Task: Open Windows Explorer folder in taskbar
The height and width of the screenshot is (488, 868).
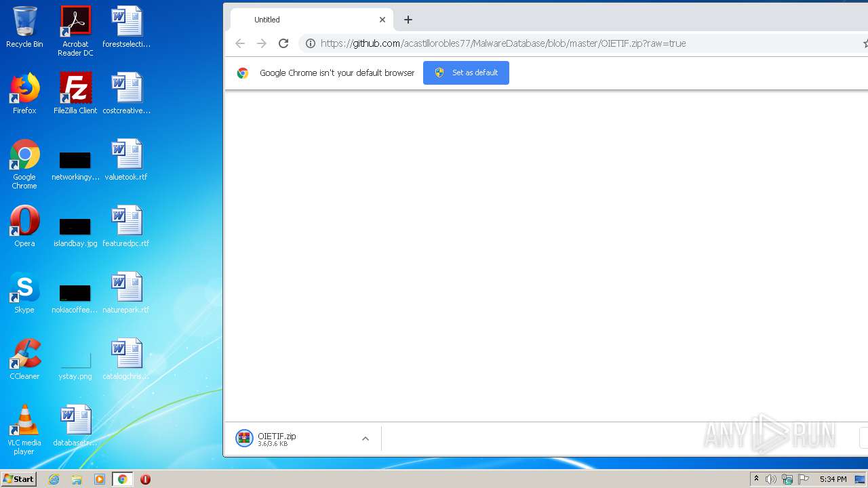Action: (x=77, y=479)
